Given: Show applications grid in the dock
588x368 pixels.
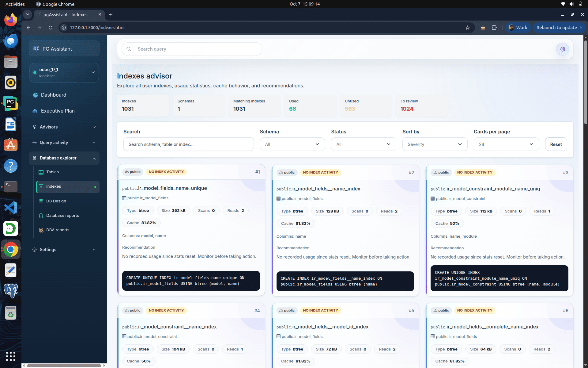Looking at the screenshot, I should [x=11, y=356].
